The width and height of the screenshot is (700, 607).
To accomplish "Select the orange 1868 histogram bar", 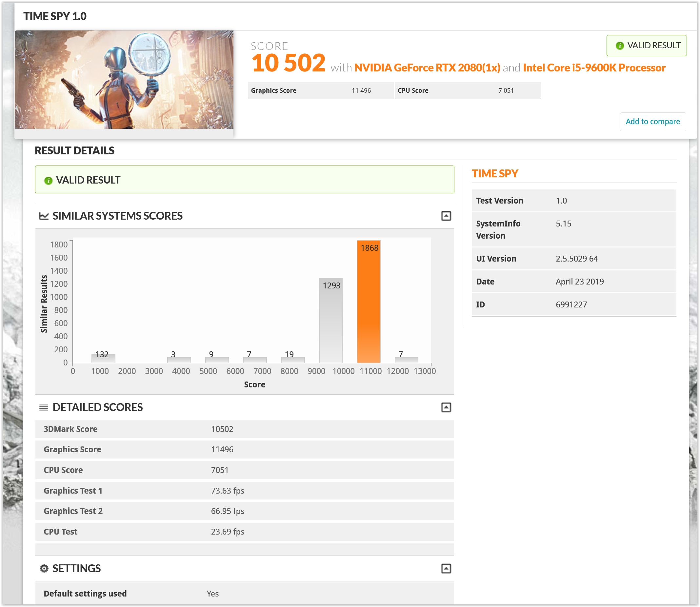I will (x=369, y=302).
